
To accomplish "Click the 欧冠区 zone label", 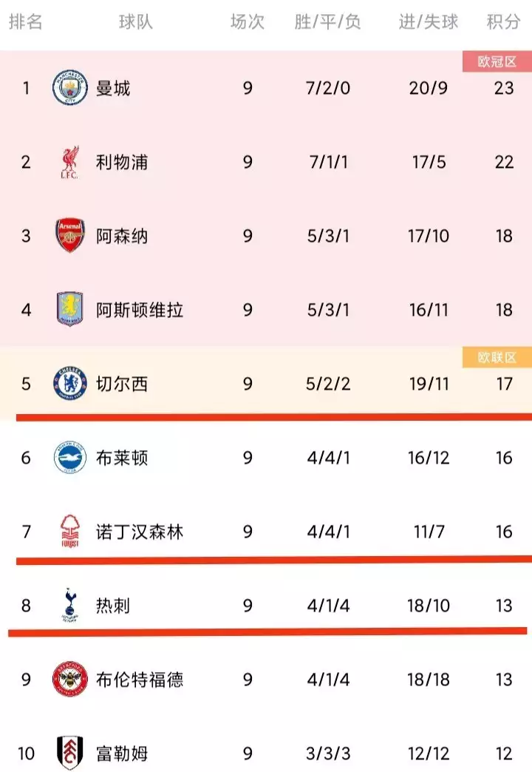I will 497,62.
